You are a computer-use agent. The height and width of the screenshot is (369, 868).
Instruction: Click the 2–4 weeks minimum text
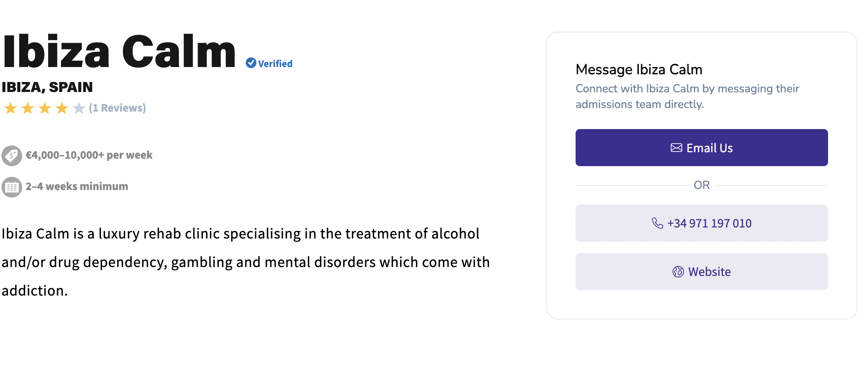coord(77,186)
